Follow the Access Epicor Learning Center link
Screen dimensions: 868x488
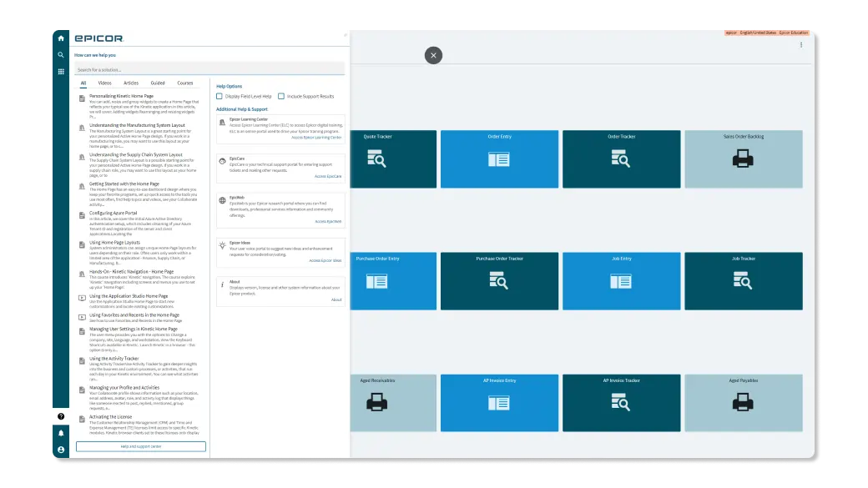pyautogui.click(x=316, y=137)
